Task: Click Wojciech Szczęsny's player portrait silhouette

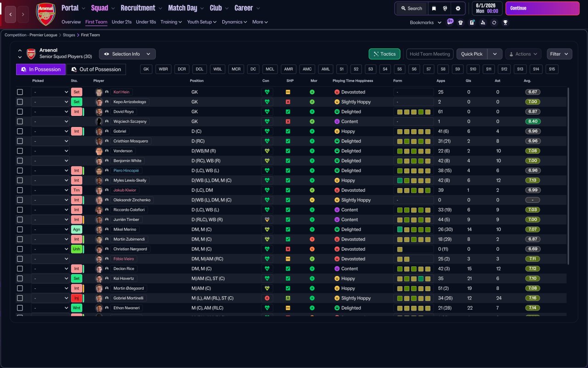Action: point(99,121)
